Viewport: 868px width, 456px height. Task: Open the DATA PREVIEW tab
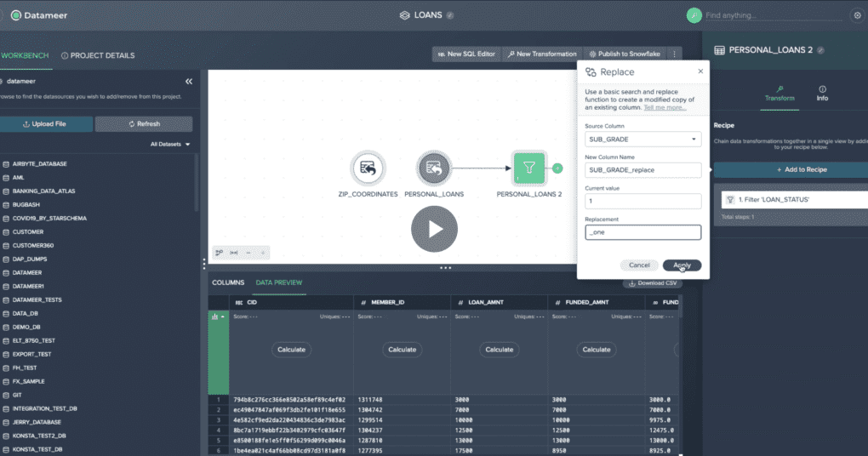tap(279, 282)
